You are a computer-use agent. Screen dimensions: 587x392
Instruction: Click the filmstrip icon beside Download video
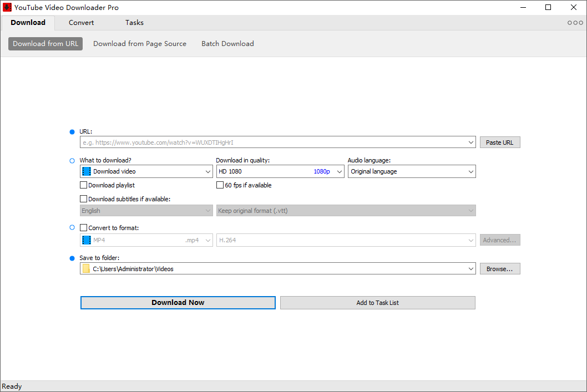pyautogui.click(x=87, y=171)
